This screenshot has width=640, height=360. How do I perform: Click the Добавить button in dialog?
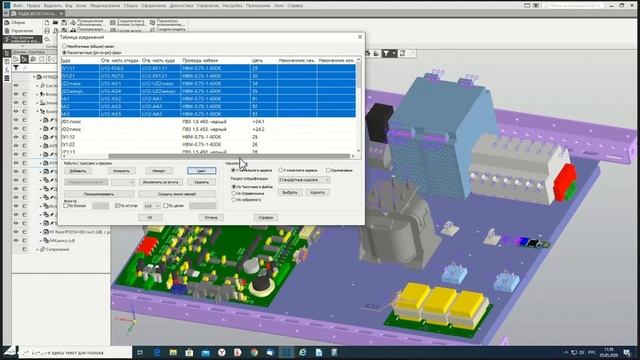click(78, 171)
